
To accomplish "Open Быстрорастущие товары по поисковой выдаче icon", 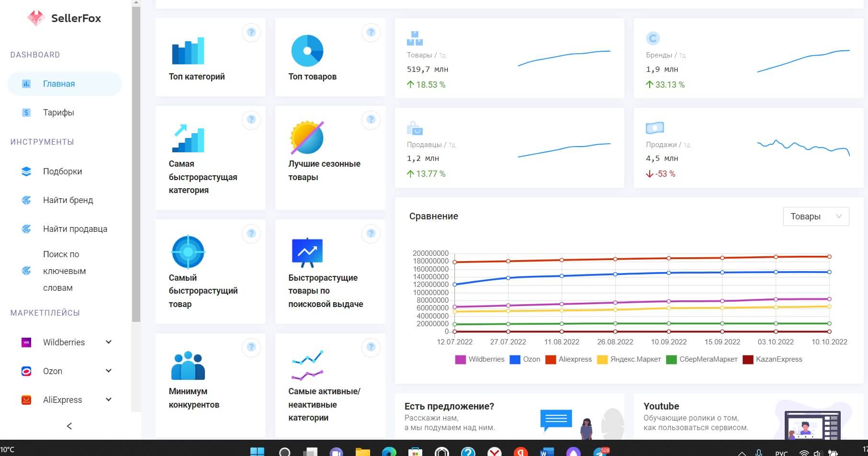I will tap(307, 252).
